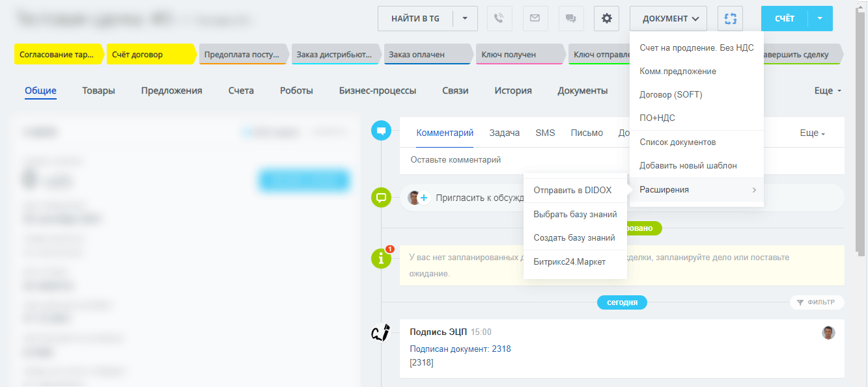
Task: Open the author avatar on Подпись ЭЦП entry
Action: [828, 332]
